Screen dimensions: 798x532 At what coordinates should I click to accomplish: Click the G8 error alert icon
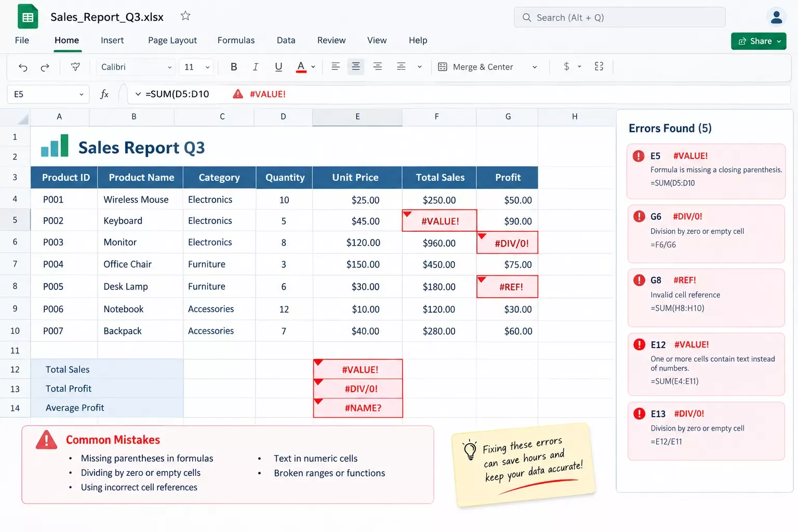639,280
